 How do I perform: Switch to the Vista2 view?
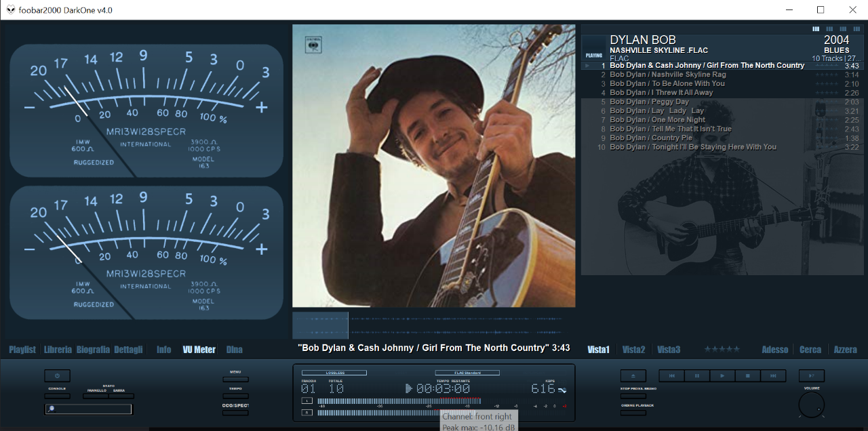pos(633,350)
